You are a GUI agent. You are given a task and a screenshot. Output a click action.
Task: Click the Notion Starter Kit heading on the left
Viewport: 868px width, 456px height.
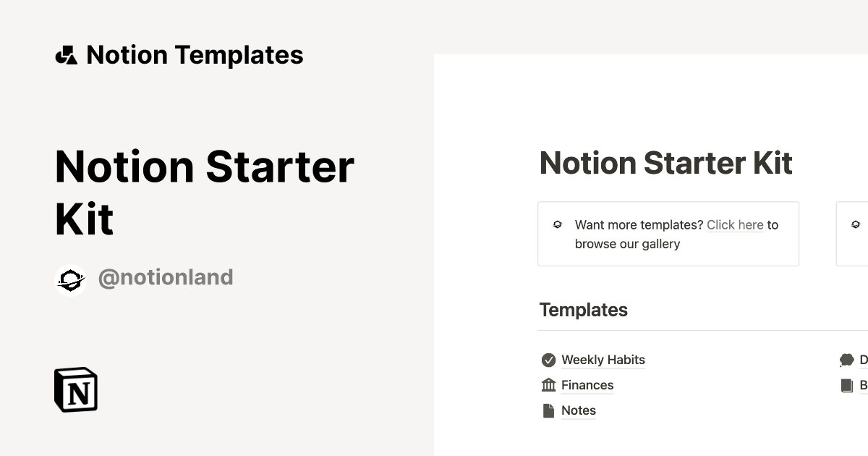pyautogui.click(x=205, y=192)
